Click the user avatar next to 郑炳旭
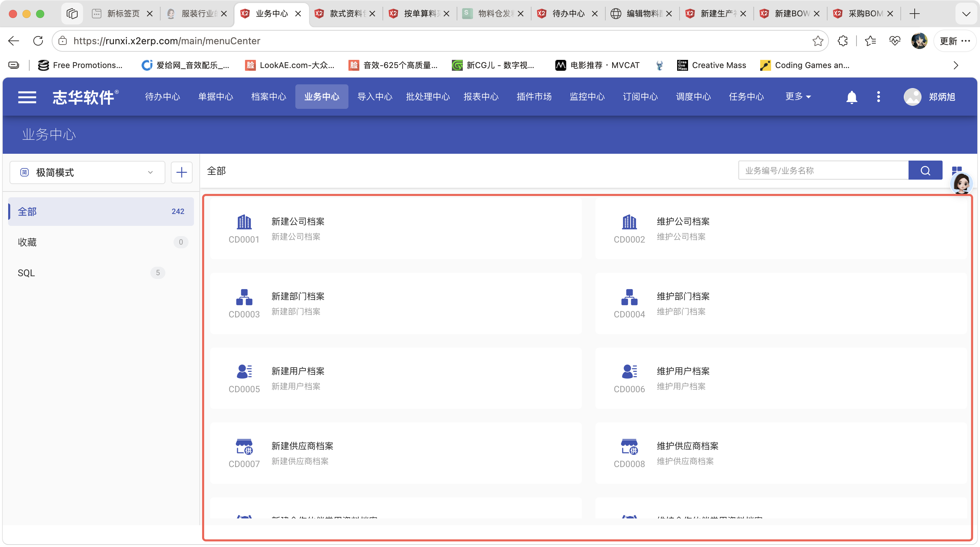Image resolution: width=980 pixels, height=547 pixels. click(912, 97)
